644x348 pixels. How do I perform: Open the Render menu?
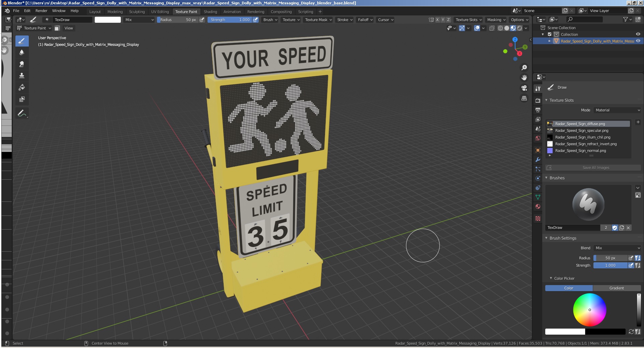[x=41, y=11]
